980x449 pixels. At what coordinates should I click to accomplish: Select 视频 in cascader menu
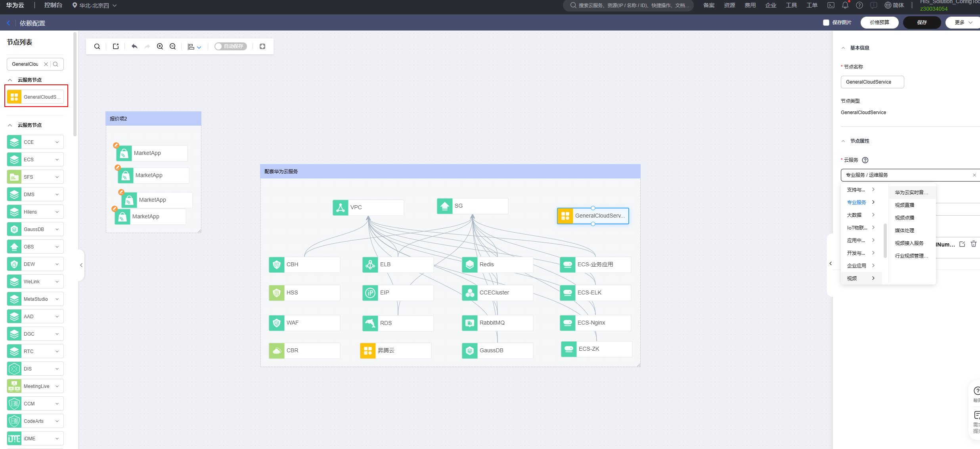pyautogui.click(x=861, y=279)
